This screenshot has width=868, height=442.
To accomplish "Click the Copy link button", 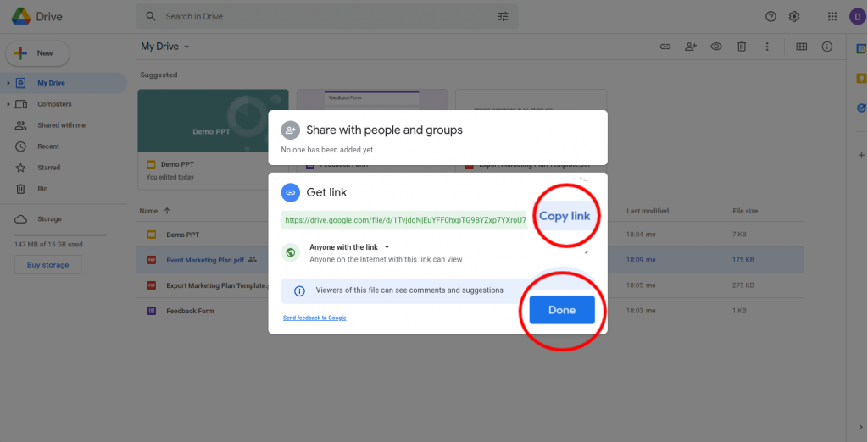I will [565, 216].
